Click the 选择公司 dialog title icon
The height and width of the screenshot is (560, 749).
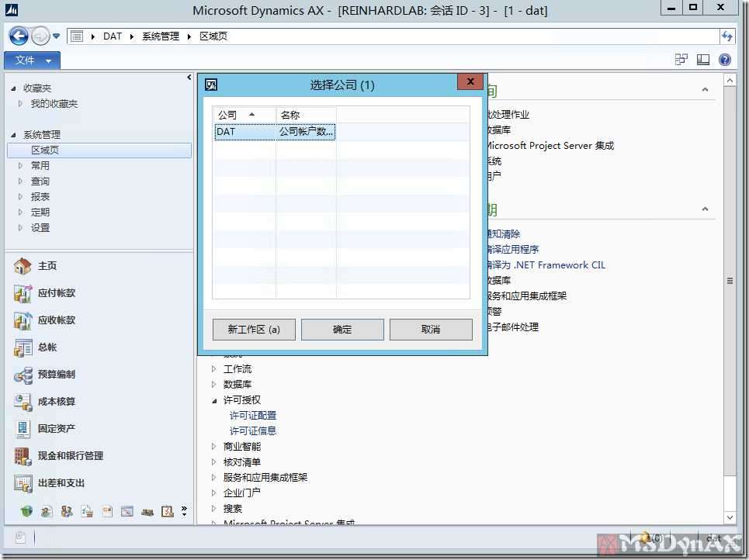tap(211, 85)
